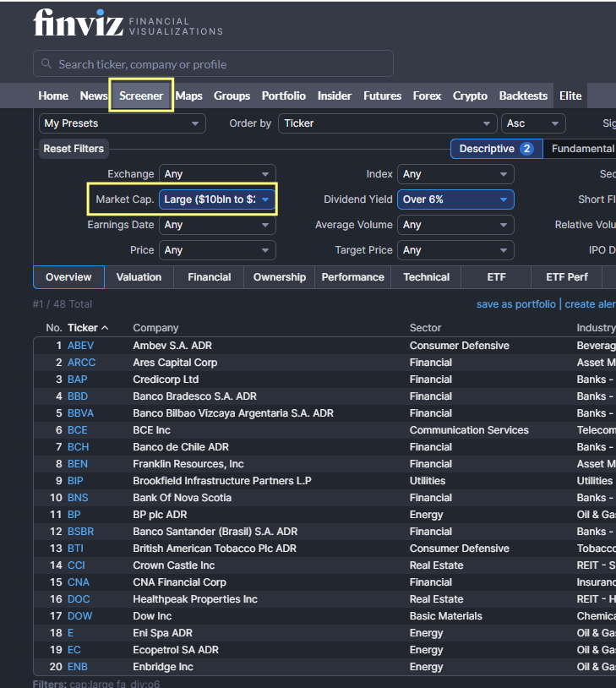Open the BTI ticker link

tap(75, 549)
